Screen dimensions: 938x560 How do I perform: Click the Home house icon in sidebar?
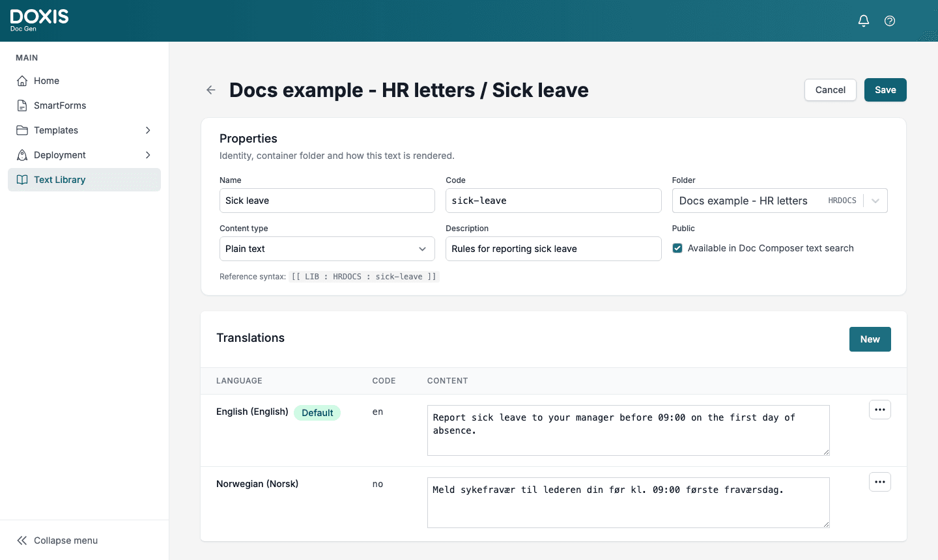pyautogui.click(x=22, y=81)
